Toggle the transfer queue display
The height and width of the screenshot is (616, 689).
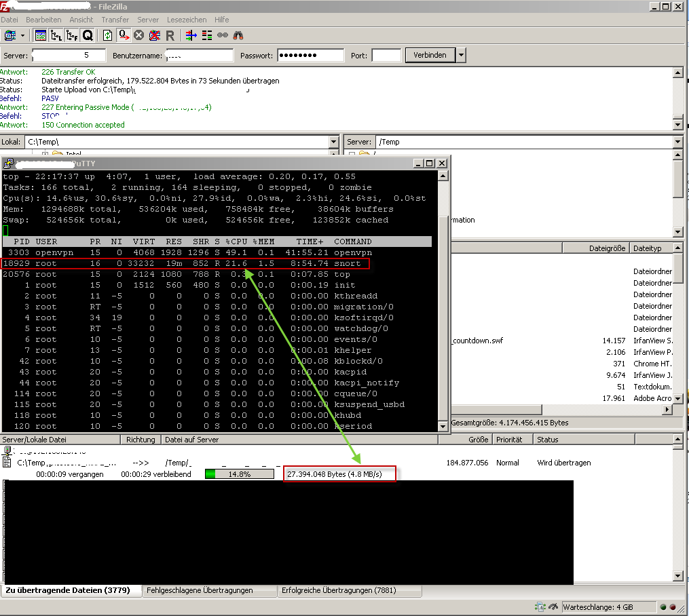coord(88,35)
